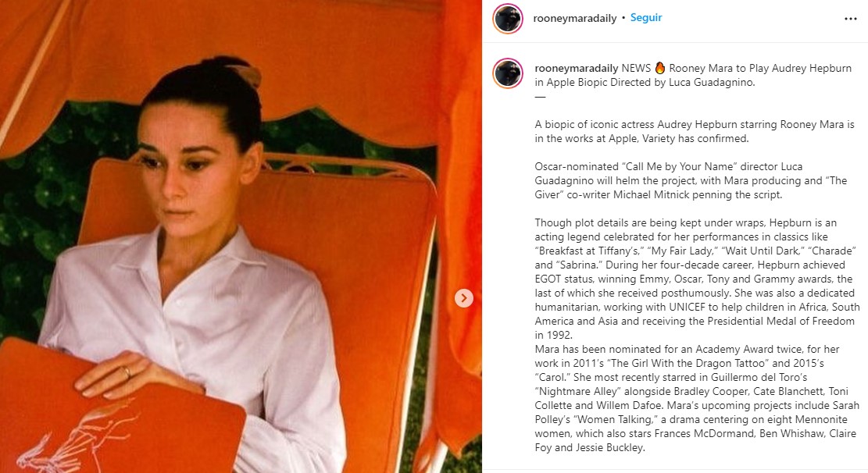The image size is (868, 473).
Task: Open rooneymaradaily username in the caption
Action: [577, 68]
